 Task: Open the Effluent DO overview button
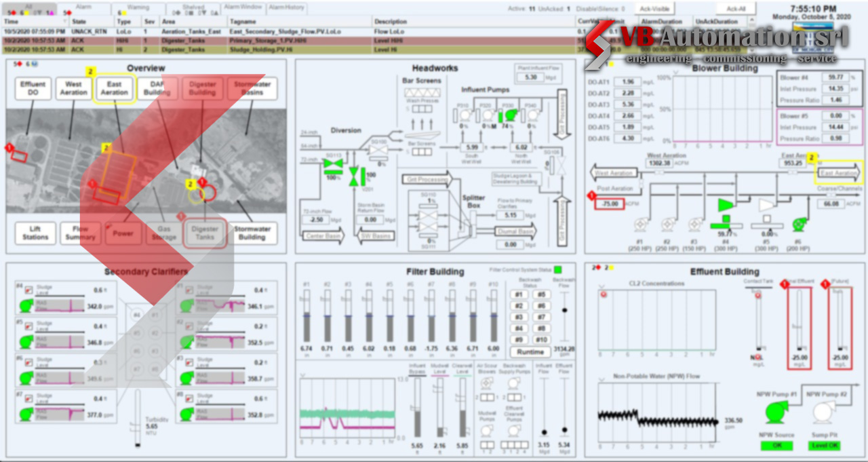pos(33,88)
